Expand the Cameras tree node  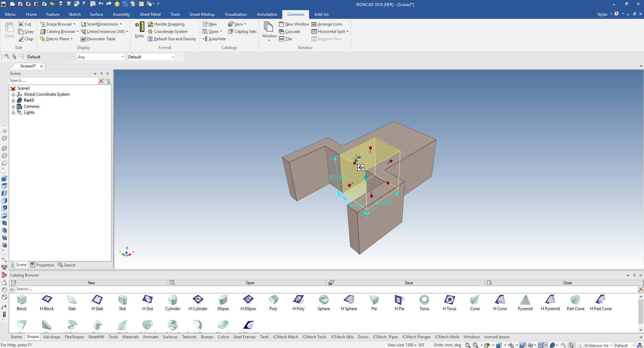tap(13, 106)
